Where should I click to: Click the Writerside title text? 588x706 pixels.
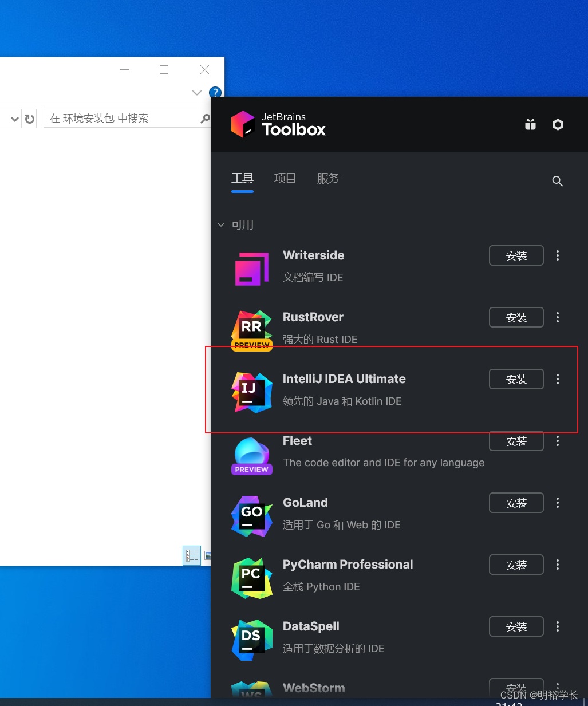[314, 255]
